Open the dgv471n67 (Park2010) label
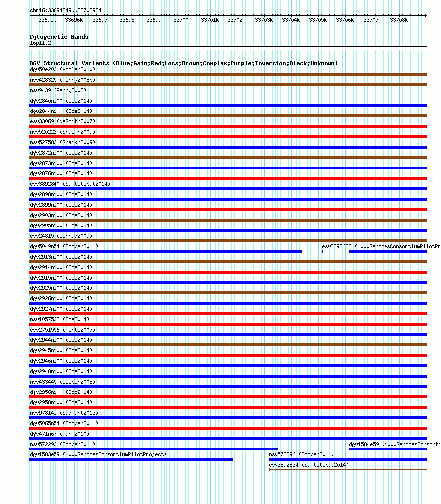Screen dimensions: 441x504 [x=59, y=434]
